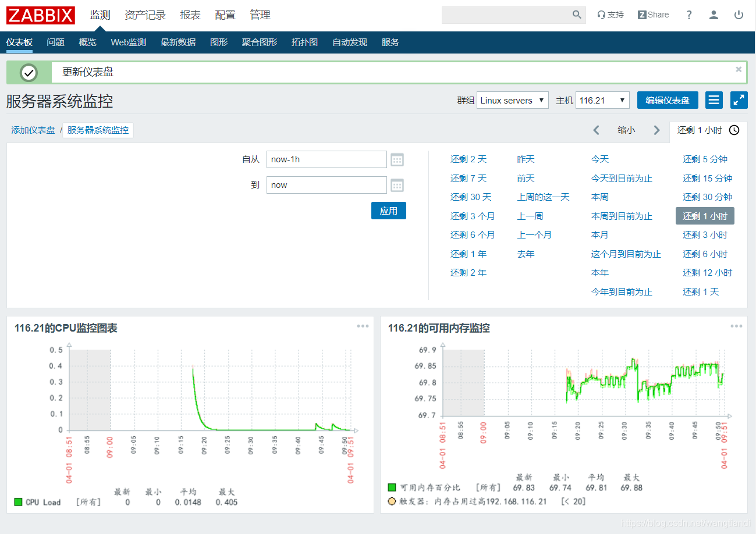The height and width of the screenshot is (534, 756).
Task: Open the 管理 main menu
Action: [260, 15]
